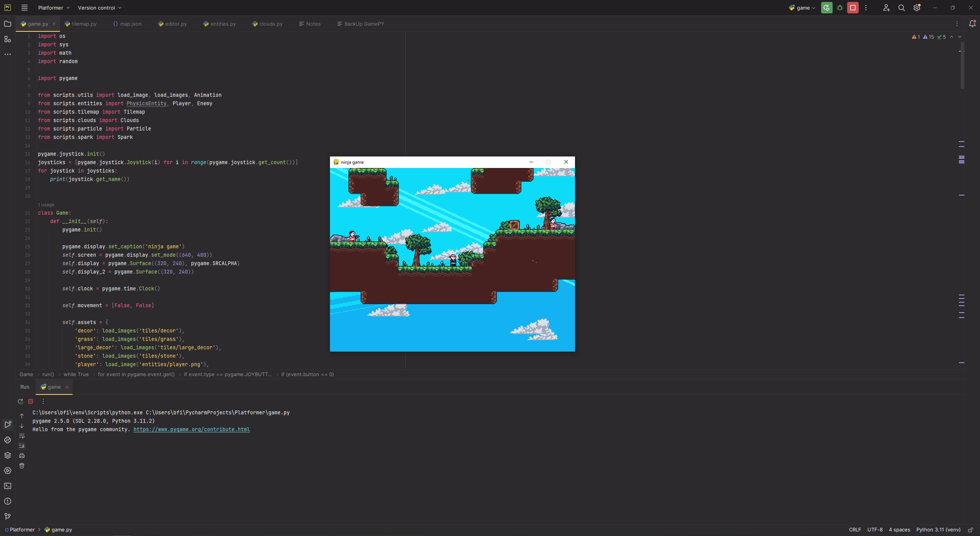Expand the Version control dropdown
This screenshot has width=980, height=536.
point(99,8)
